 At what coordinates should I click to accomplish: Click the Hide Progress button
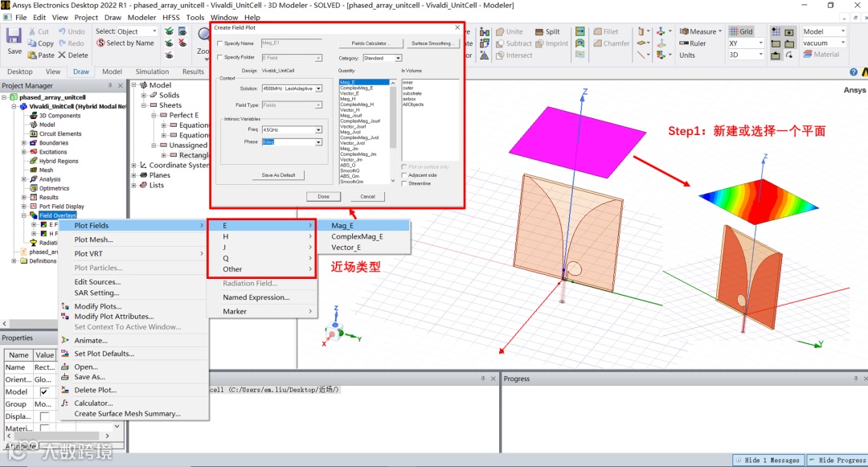click(837, 460)
